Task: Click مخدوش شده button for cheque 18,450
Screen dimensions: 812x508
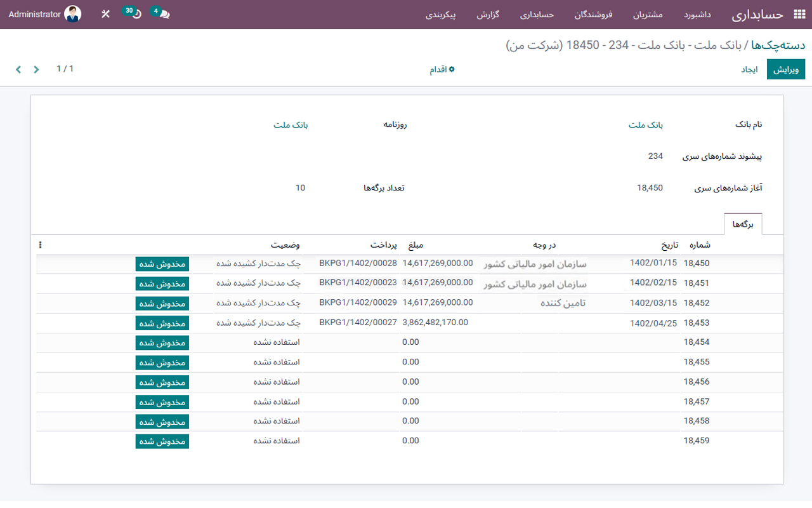Action: click(x=162, y=263)
